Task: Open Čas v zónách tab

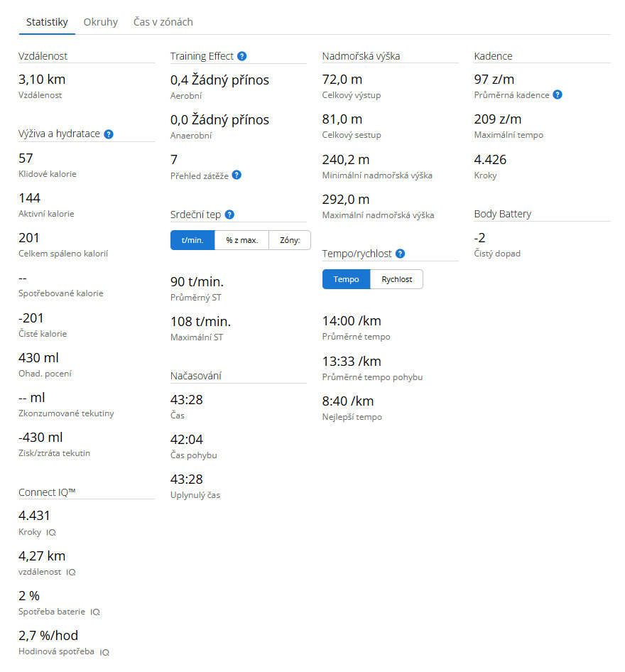Action: tap(163, 22)
